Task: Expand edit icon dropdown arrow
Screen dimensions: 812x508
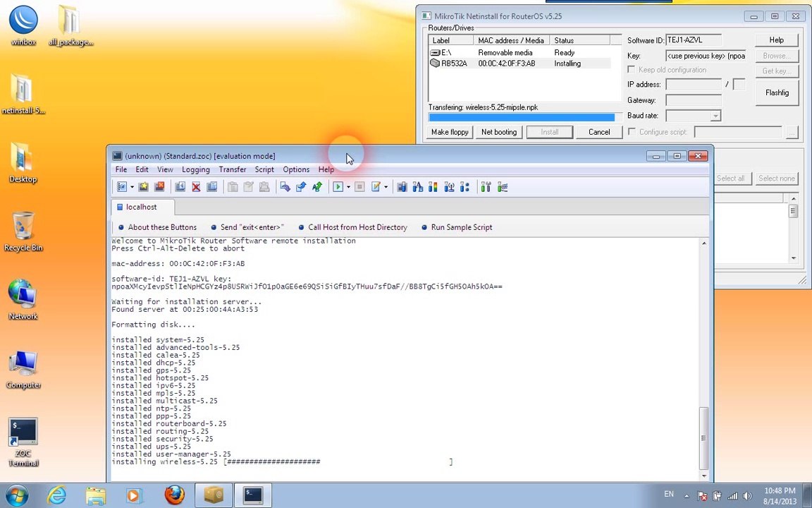Action: tap(386, 187)
